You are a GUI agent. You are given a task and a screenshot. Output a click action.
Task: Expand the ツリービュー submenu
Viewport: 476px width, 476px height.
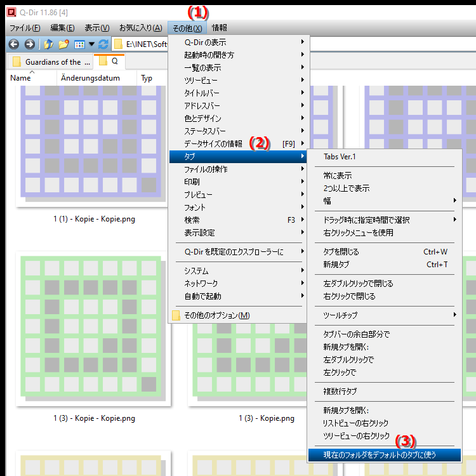point(238,81)
